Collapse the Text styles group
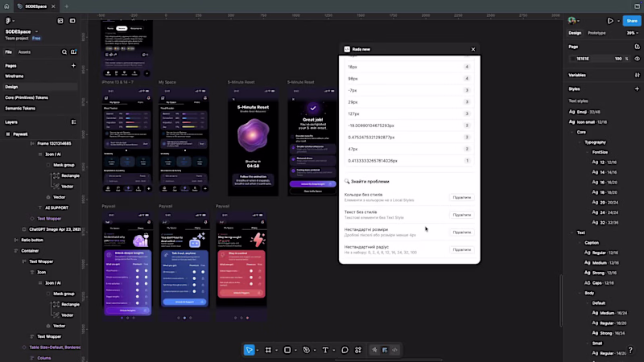 [572, 232]
